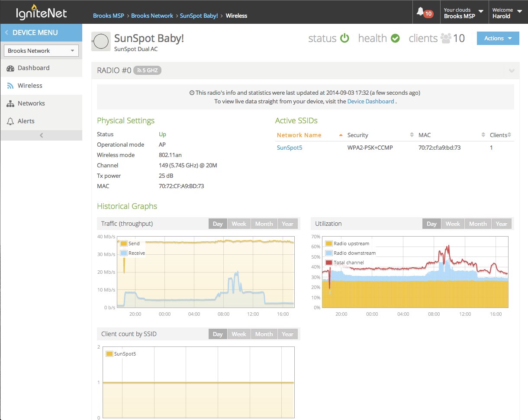Click the Radio downstream legend swatch
Viewport: 528px width, 420px height.
[328, 253]
